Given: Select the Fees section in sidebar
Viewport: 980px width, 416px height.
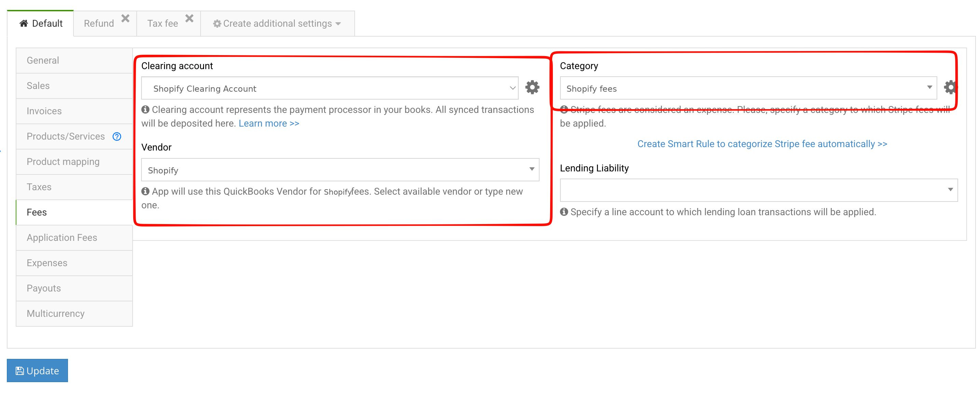Looking at the screenshot, I should pos(74,212).
